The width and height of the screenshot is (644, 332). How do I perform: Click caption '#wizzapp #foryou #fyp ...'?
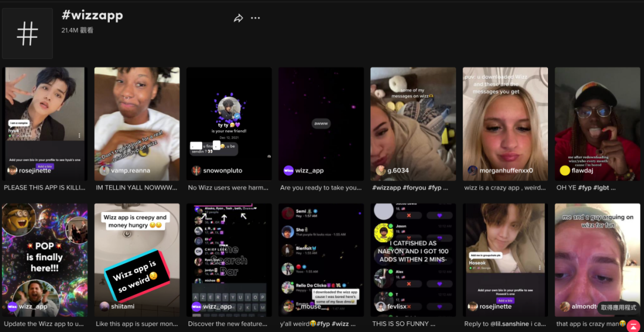coord(410,187)
